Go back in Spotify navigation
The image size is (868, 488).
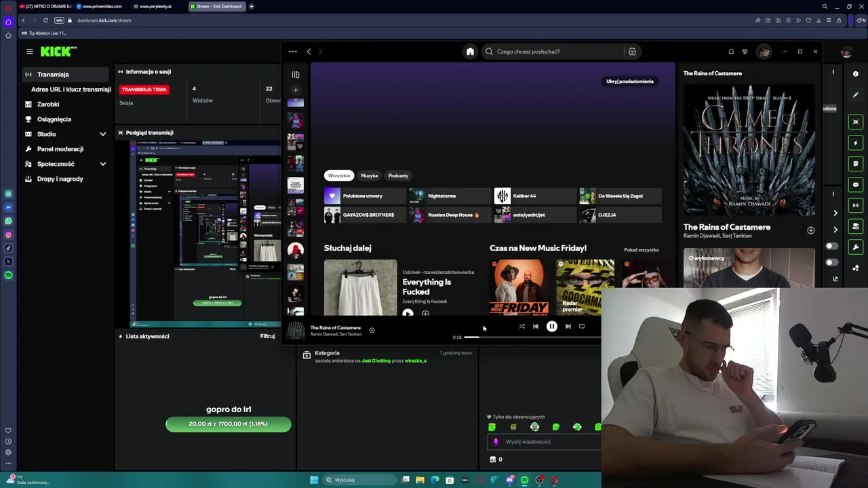tap(309, 52)
